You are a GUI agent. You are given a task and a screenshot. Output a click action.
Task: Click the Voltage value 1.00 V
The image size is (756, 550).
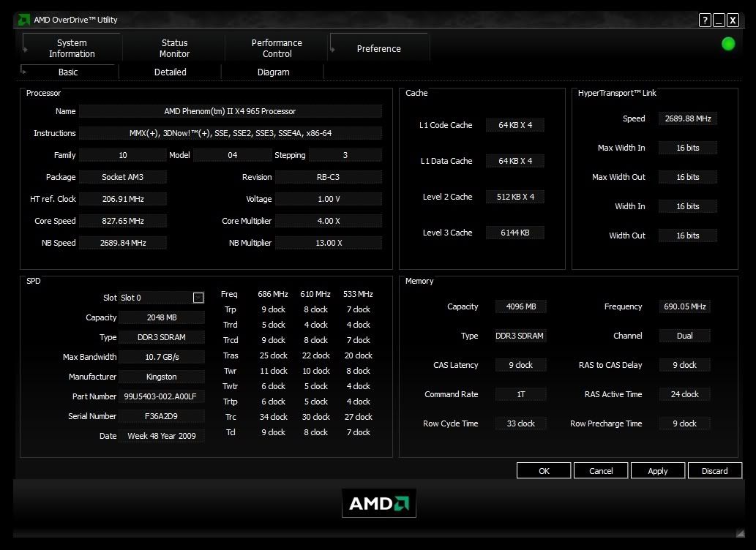tap(328, 199)
